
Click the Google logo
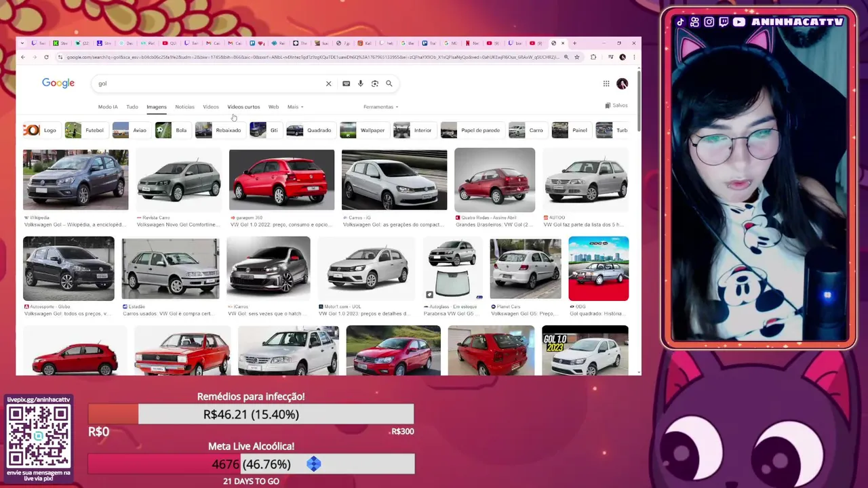click(58, 83)
